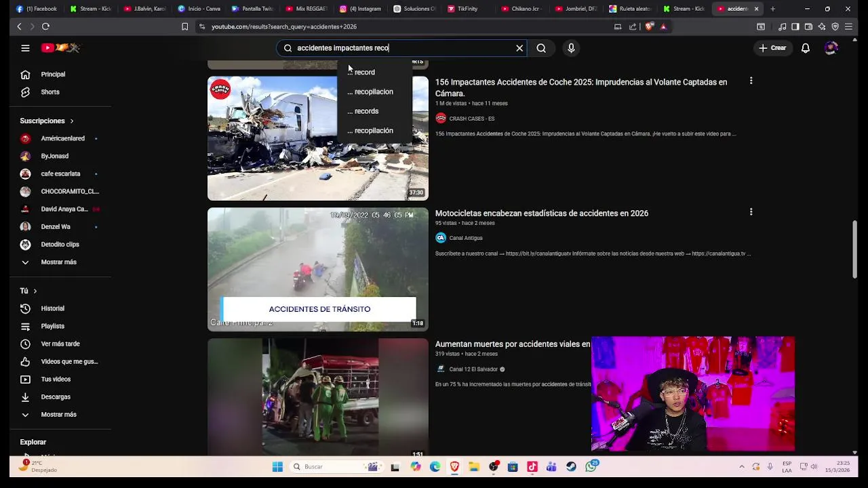Select the accented 'recopilación' suggestion

374,130
